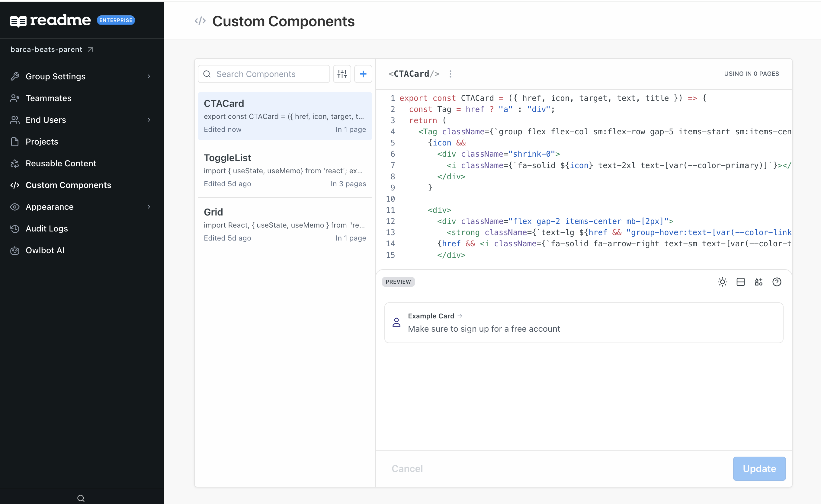The image size is (821, 504).
Task: Open barca-beats-parent external link arrow
Action: (90, 49)
